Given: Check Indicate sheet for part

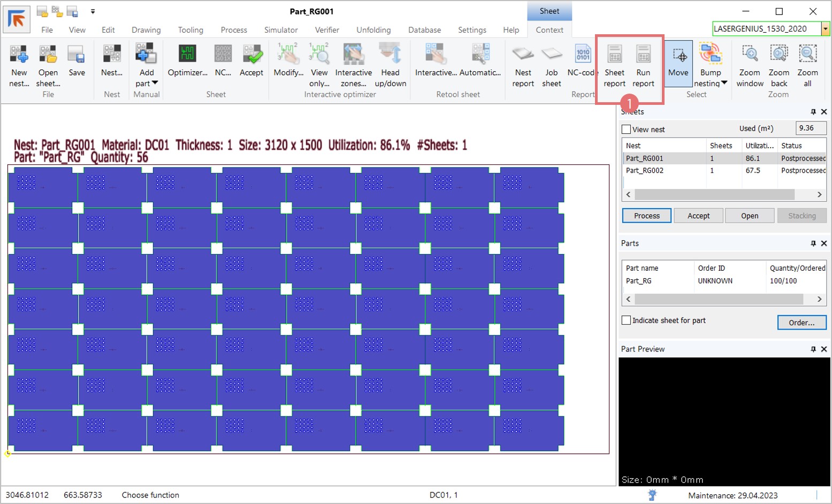Looking at the screenshot, I should pos(627,320).
